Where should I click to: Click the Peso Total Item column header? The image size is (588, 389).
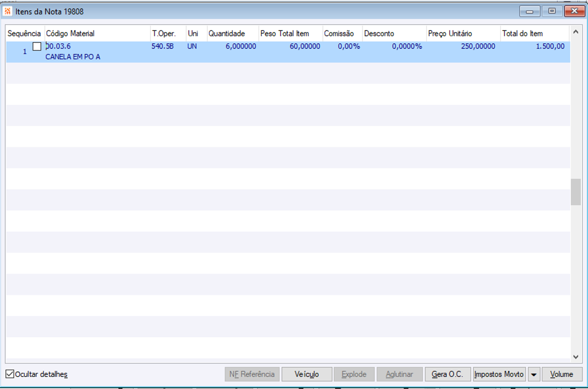point(291,34)
